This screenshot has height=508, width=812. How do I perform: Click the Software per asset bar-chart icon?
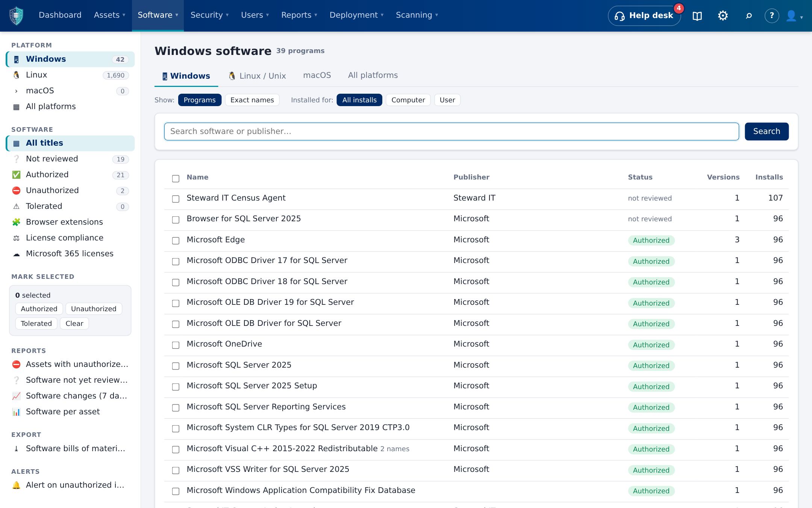point(16,412)
